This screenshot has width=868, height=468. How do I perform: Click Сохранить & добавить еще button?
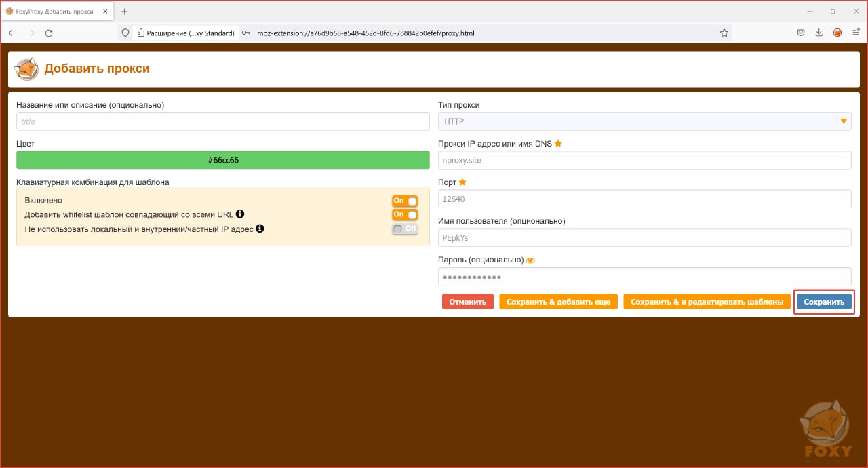coord(558,302)
